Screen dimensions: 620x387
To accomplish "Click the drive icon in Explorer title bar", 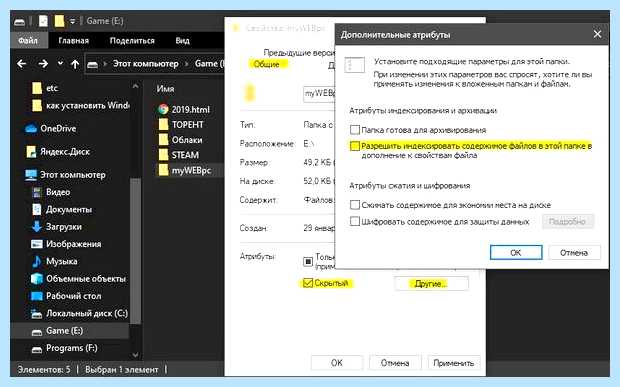I will [x=19, y=21].
